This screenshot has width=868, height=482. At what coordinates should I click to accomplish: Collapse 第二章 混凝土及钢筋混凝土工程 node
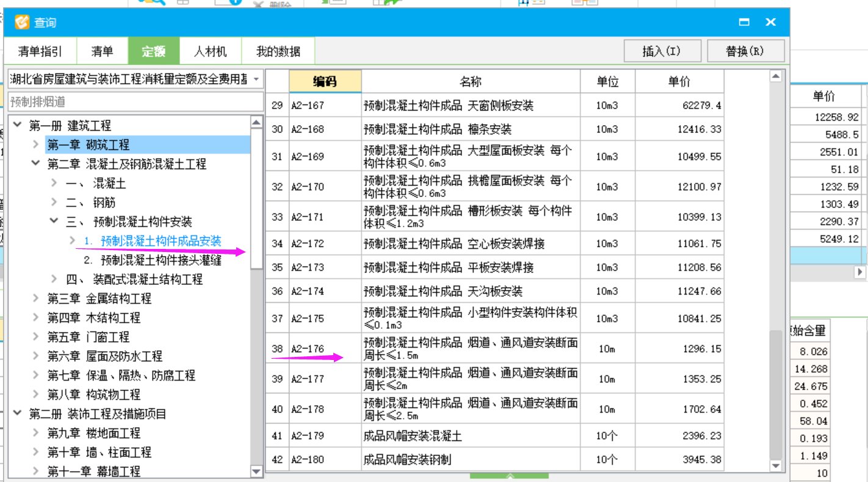(x=35, y=164)
